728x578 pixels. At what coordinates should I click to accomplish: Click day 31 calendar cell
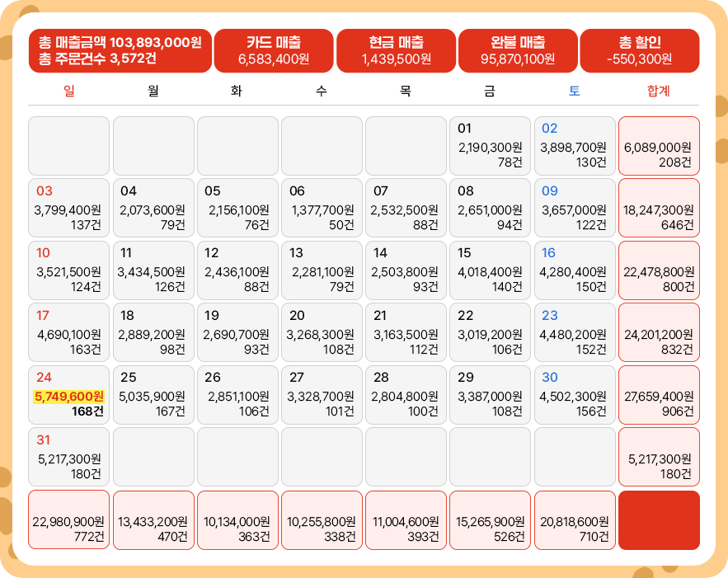coord(69,457)
